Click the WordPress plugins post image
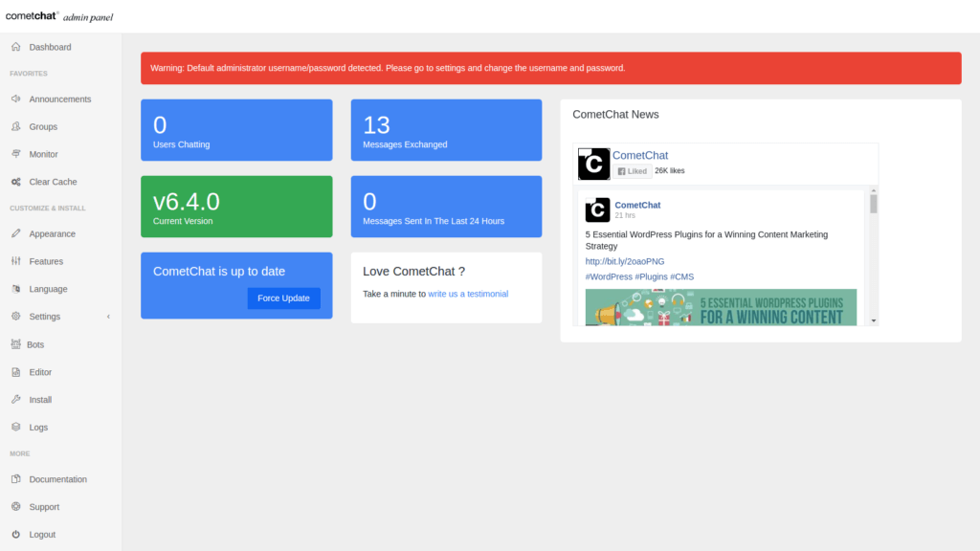This screenshot has height=551, width=980. [721, 307]
